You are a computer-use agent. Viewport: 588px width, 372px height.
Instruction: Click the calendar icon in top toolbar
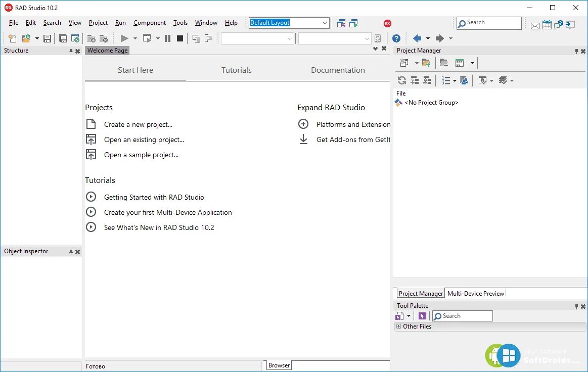547,25
